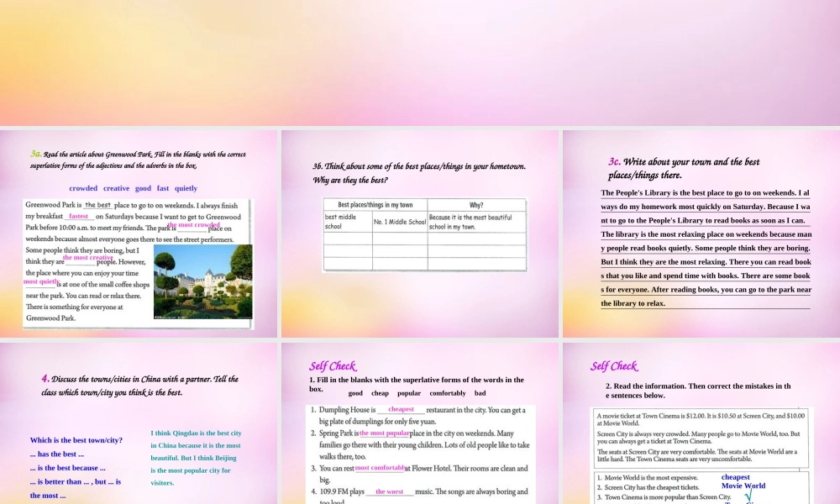Click the prompt '... is better than ... , but ... is'

click(76, 482)
